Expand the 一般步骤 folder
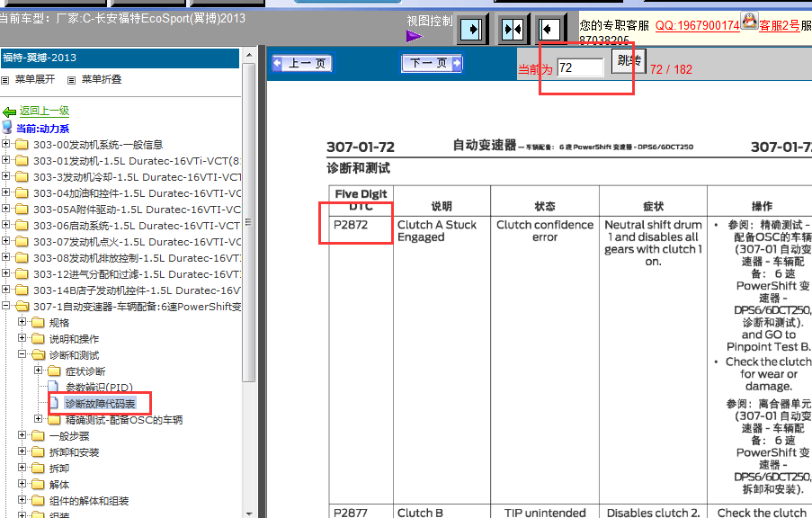This screenshot has height=518, width=812. click(22, 435)
